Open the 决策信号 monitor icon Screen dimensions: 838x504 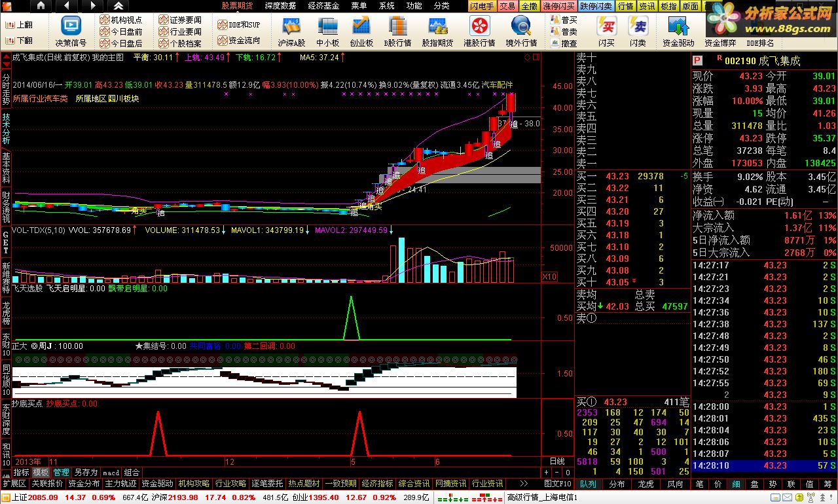[x=71, y=31]
